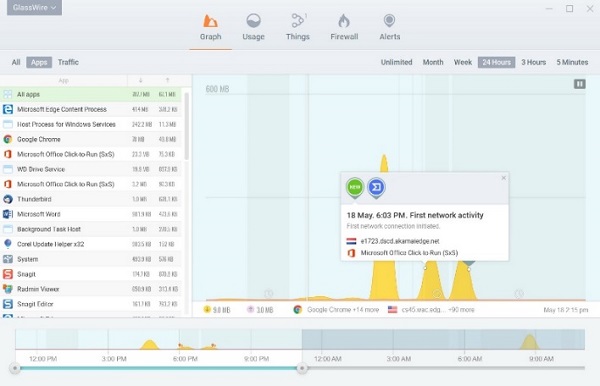
Task: Close the First network activity popup
Action: (x=504, y=178)
